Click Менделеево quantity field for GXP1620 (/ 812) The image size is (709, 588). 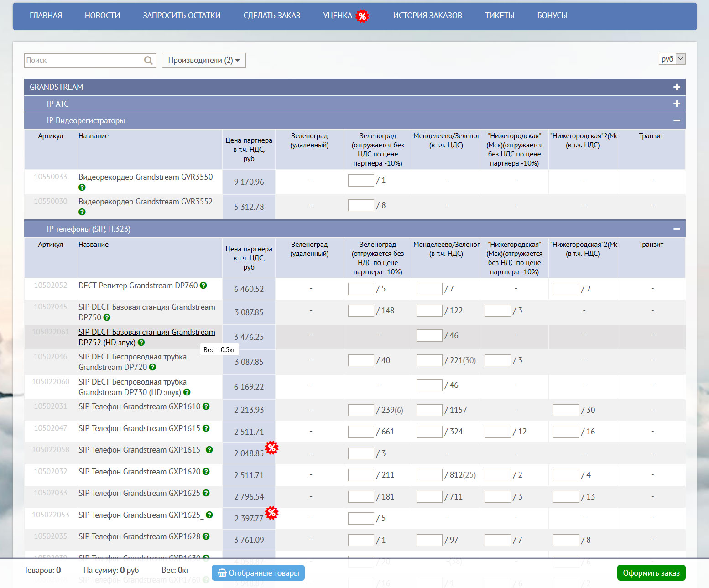coord(429,475)
